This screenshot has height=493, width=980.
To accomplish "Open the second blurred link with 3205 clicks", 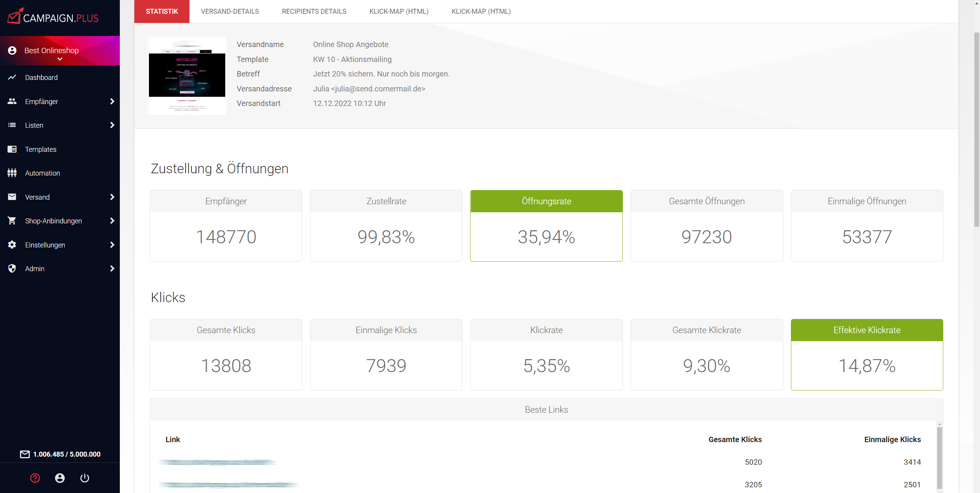I will pos(228,485).
